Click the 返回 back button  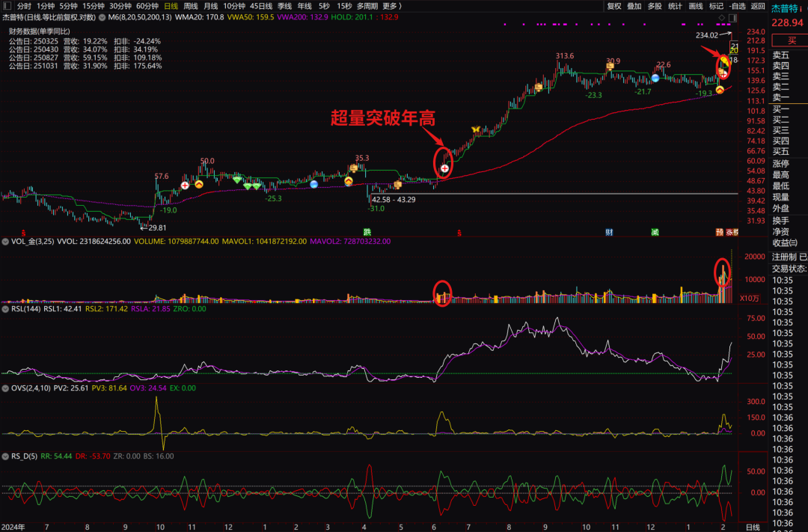tap(758, 6)
